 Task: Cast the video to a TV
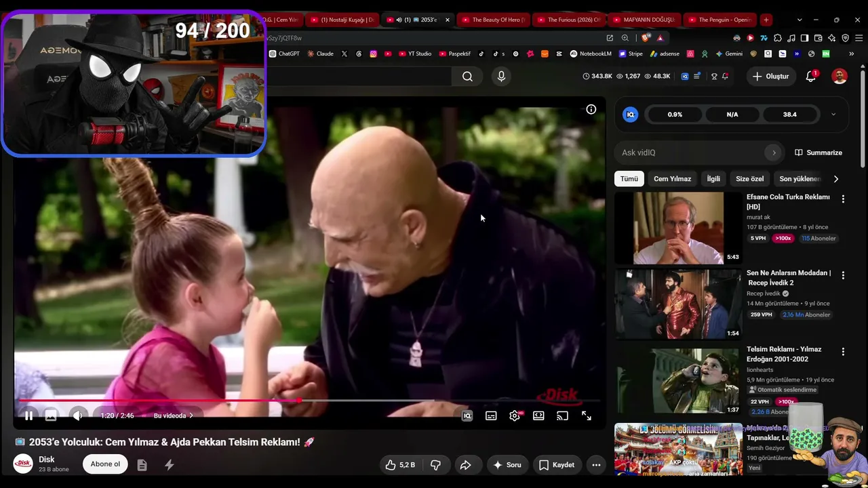click(x=562, y=416)
